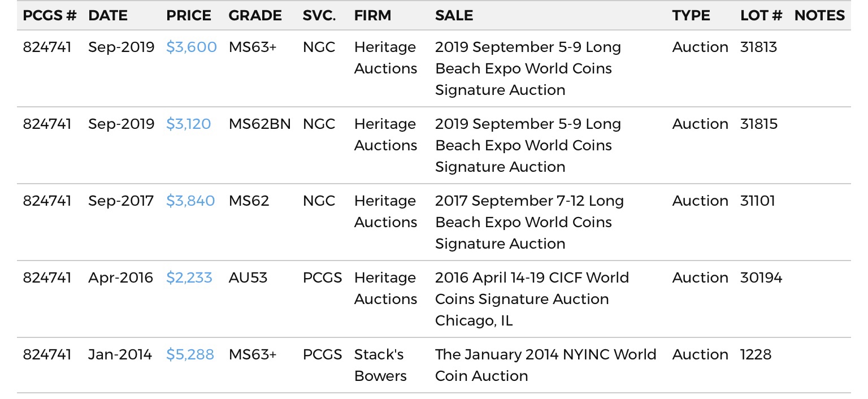Image resolution: width=868 pixels, height=399 pixels.
Task: Open the $3,120 price link
Action: click(x=189, y=124)
